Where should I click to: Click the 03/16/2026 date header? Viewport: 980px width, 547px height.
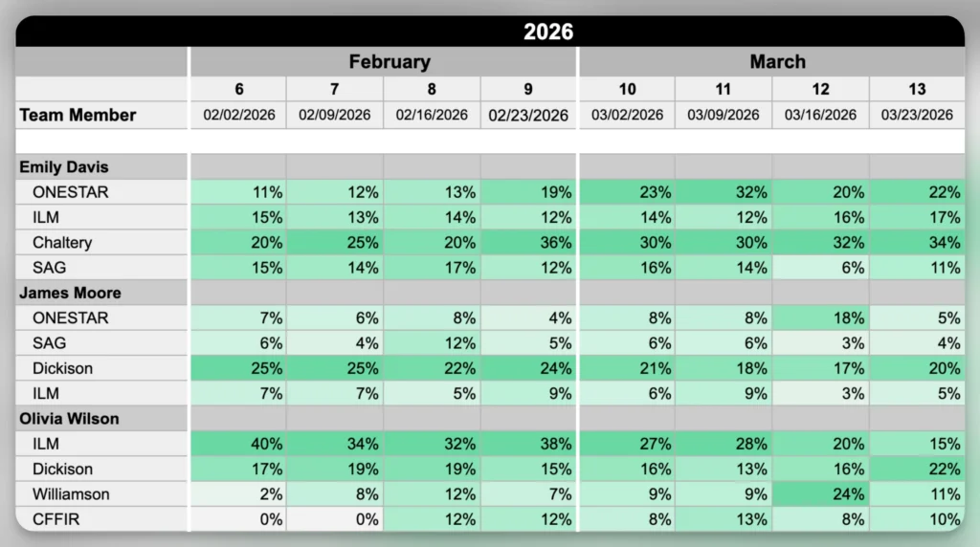pos(820,115)
